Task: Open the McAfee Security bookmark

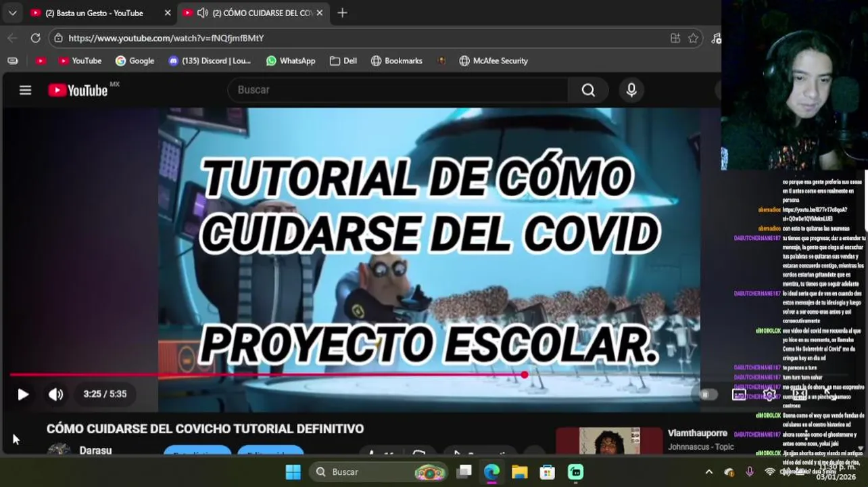Action: click(x=493, y=61)
